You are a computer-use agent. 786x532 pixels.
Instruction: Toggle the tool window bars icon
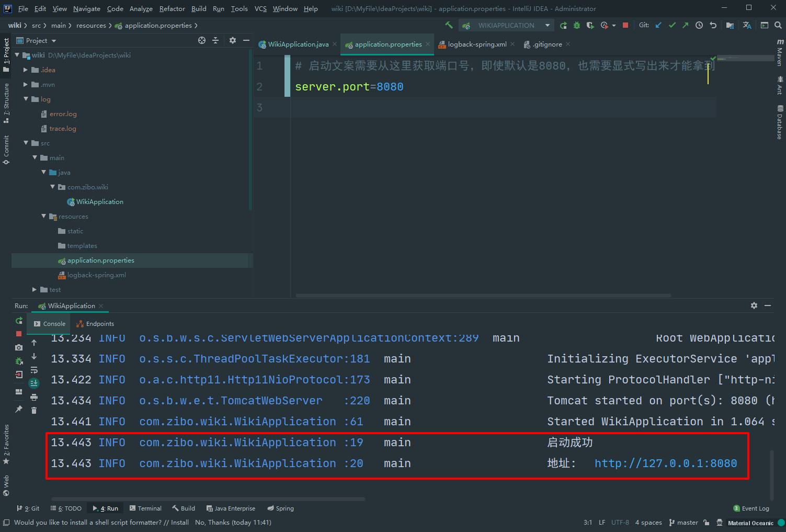pyautogui.click(x=6, y=523)
